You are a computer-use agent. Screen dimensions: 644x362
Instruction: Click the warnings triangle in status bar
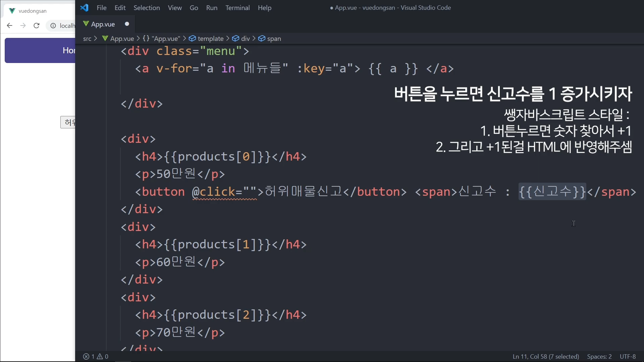[100, 357]
